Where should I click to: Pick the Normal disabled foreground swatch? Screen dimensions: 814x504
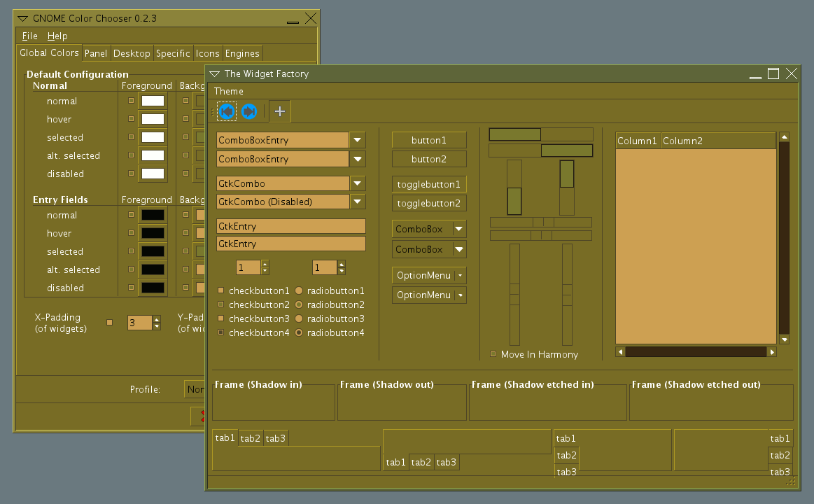(153, 174)
